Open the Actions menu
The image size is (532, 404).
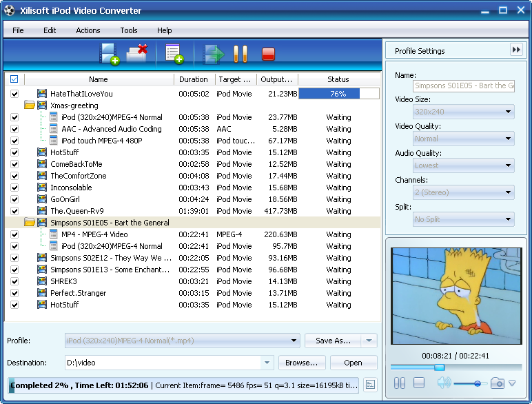[x=88, y=30]
